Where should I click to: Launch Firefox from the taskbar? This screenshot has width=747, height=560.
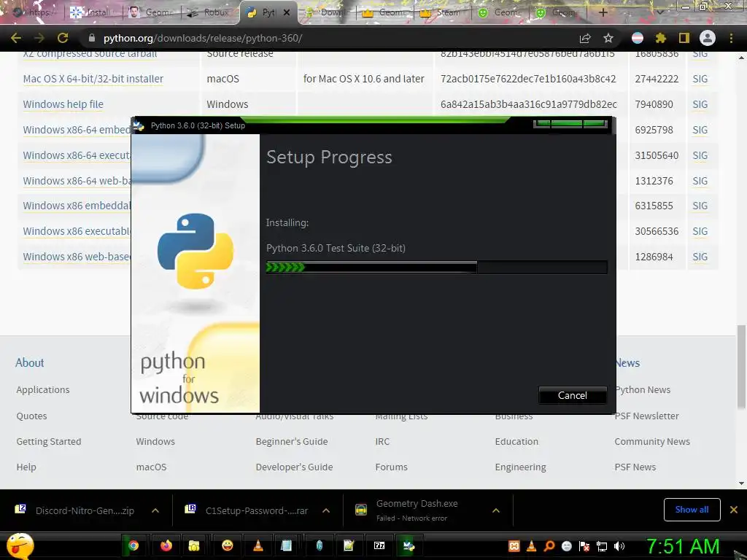tap(166, 545)
